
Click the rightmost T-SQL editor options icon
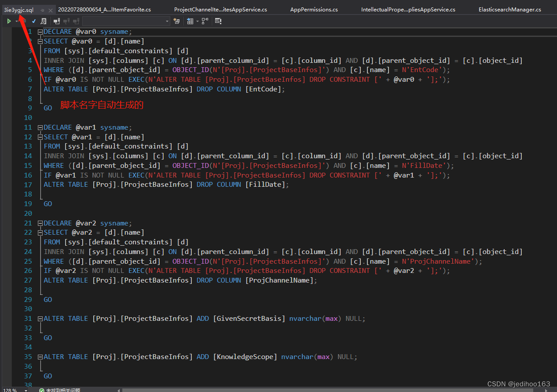pos(218,21)
